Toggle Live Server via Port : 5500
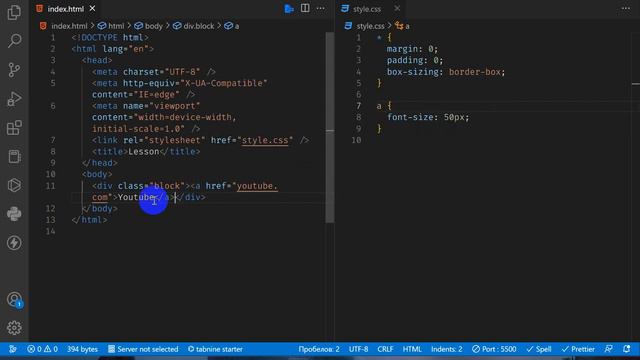This screenshot has height=360, width=640. tap(494, 349)
